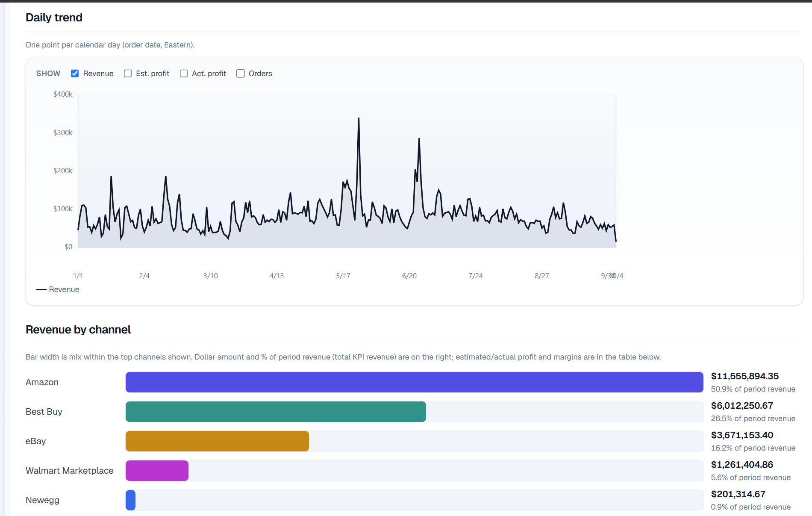This screenshot has height=516, width=812.
Task: Enable the Est. profit checkbox
Action: tap(128, 74)
